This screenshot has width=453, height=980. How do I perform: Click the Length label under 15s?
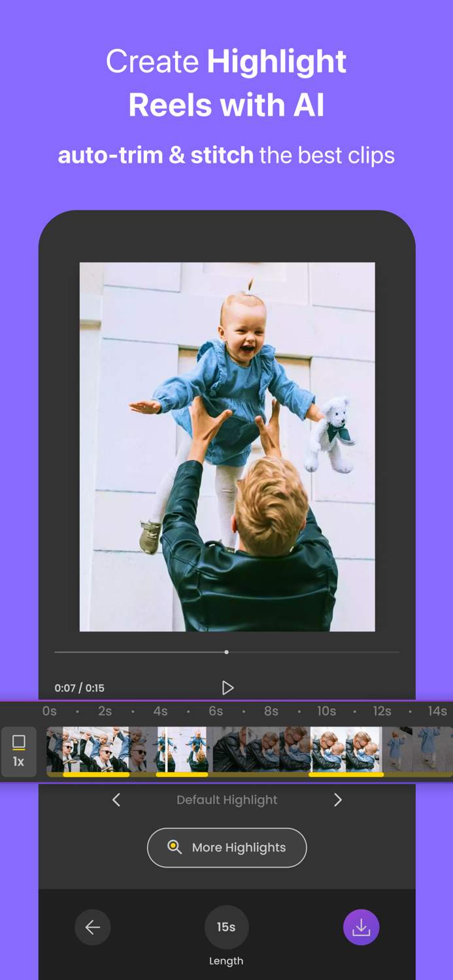[226, 961]
